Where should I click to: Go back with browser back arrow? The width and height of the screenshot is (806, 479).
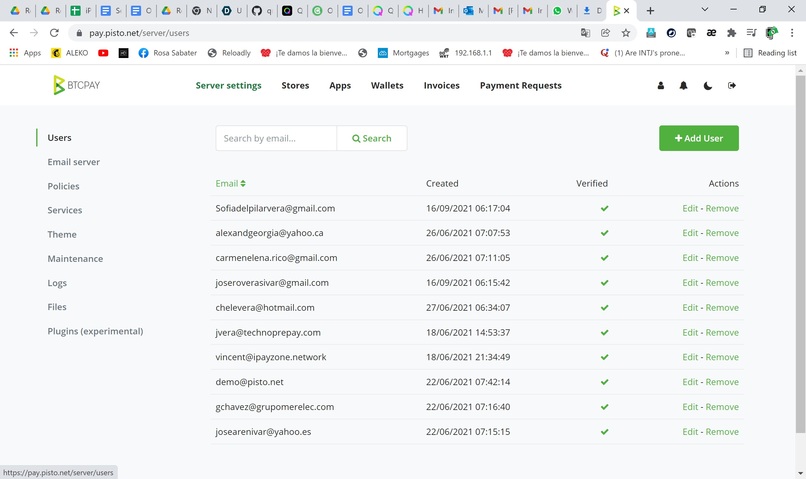tap(14, 33)
